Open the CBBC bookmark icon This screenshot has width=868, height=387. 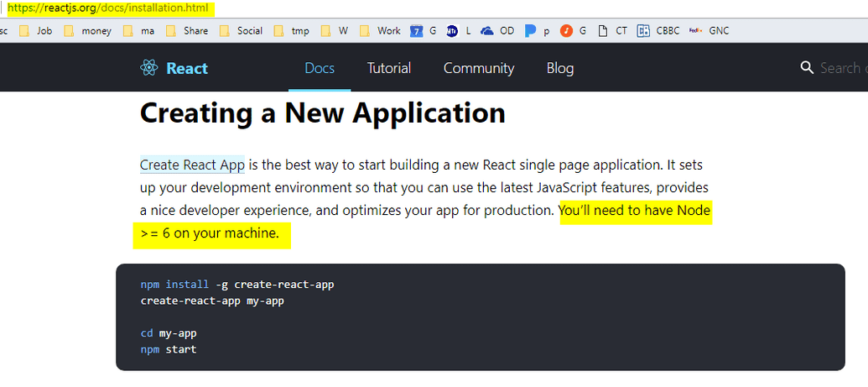643,31
